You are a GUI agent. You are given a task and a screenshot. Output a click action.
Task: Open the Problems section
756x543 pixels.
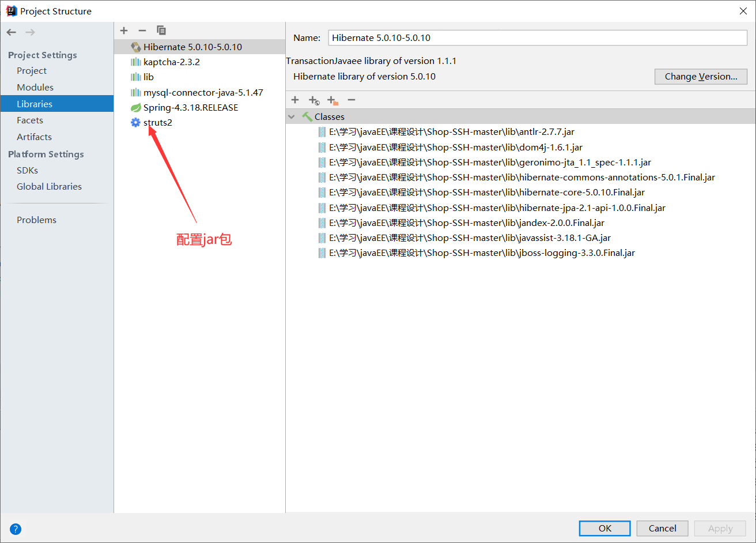click(x=36, y=220)
